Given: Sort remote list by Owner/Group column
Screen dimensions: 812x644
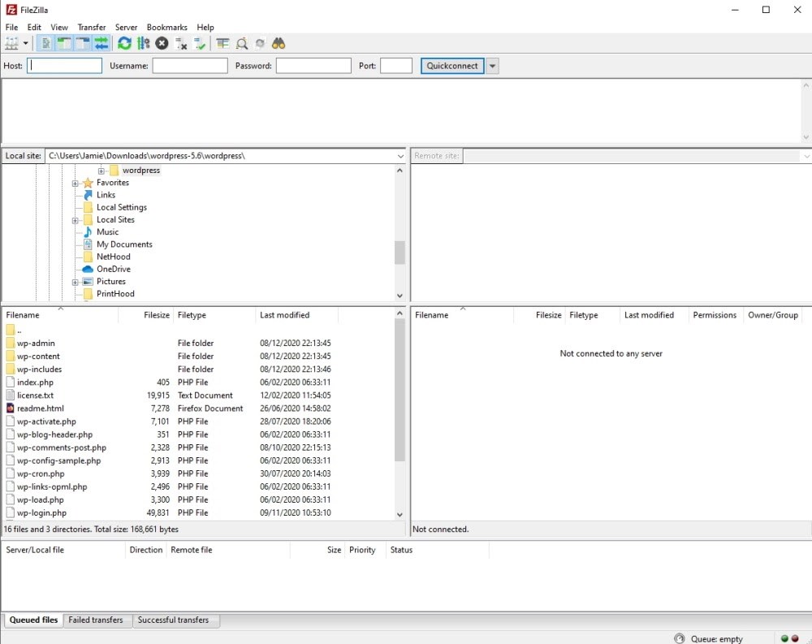Looking at the screenshot, I should [773, 315].
